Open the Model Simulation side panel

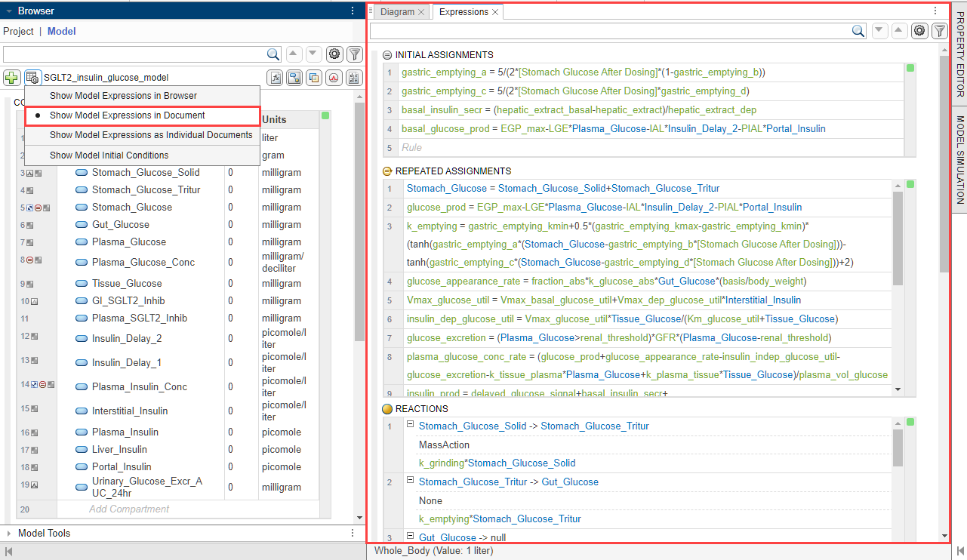pyautogui.click(x=959, y=160)
